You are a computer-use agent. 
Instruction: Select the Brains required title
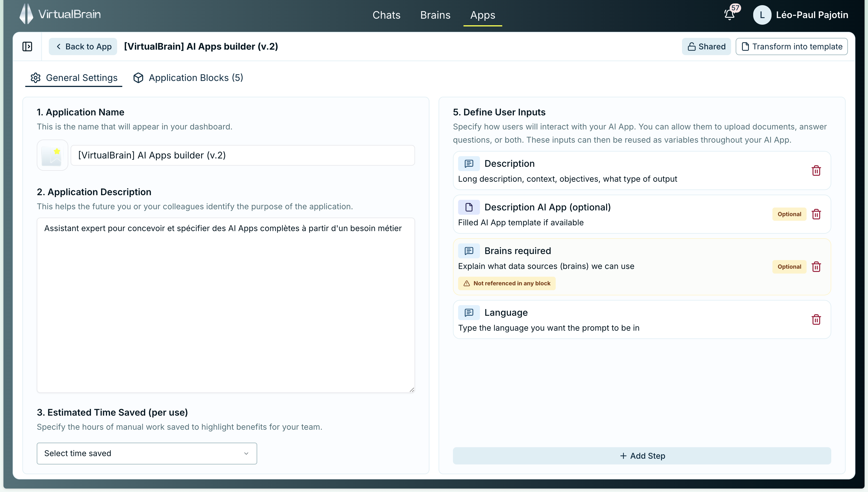(x=518, y=251)
